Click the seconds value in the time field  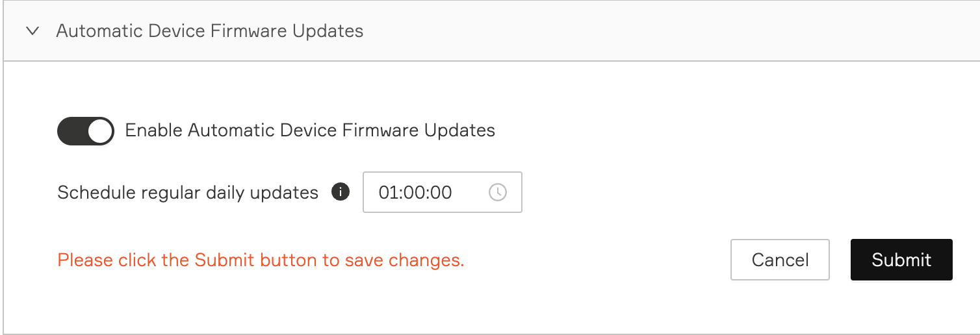pyautogui.click(x=442, y=192)
